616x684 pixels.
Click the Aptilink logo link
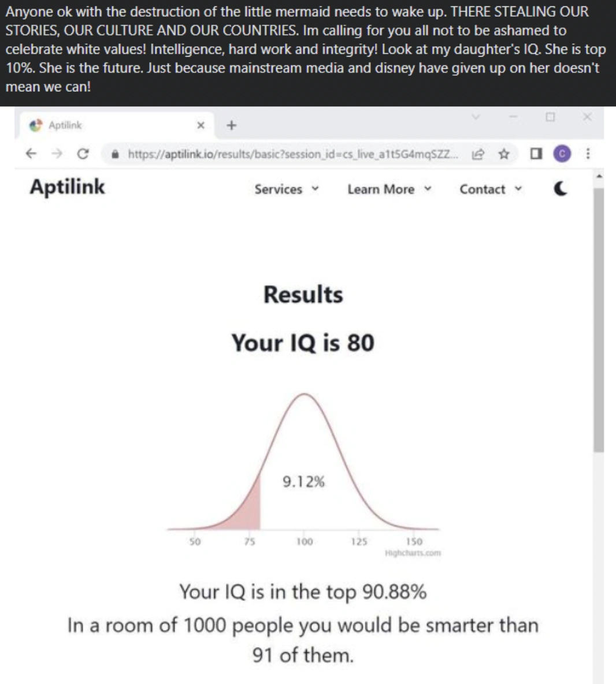[x=68, y=187]
